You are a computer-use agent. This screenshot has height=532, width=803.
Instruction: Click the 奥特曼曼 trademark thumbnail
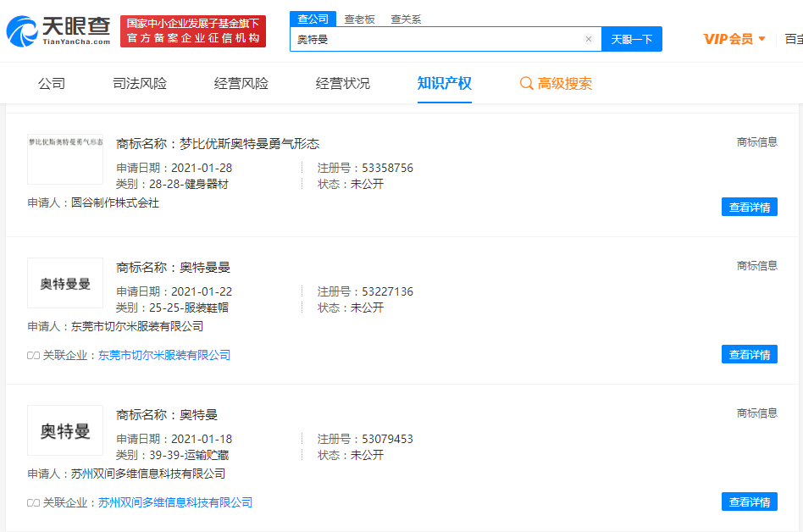pyautogui.click(x=65, y=283)
